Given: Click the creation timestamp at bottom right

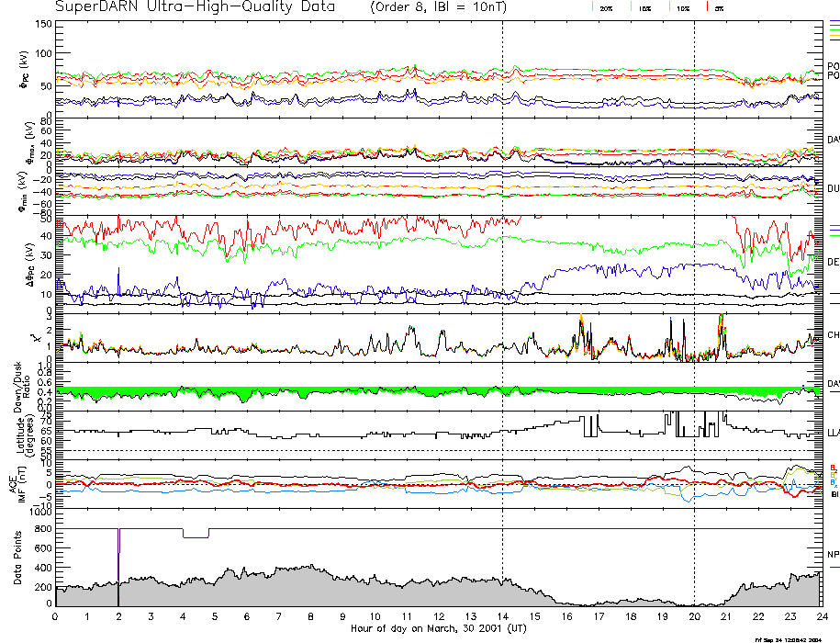Looking at the screenshot, I should pos(795,637).
